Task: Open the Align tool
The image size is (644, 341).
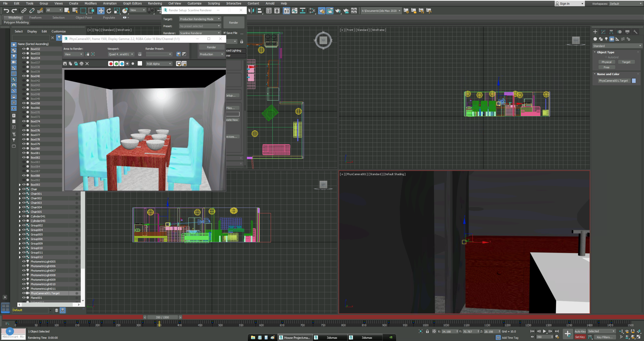Action: [x=259, y=11]
